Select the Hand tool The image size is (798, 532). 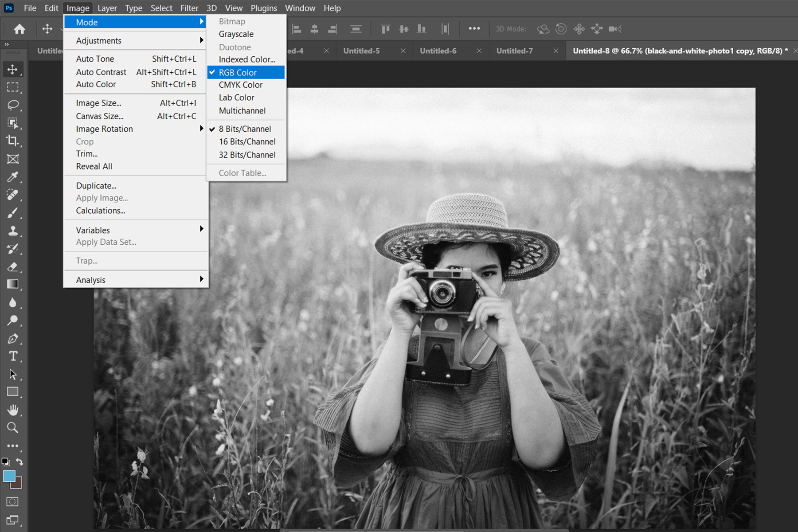tap(12, 410)
